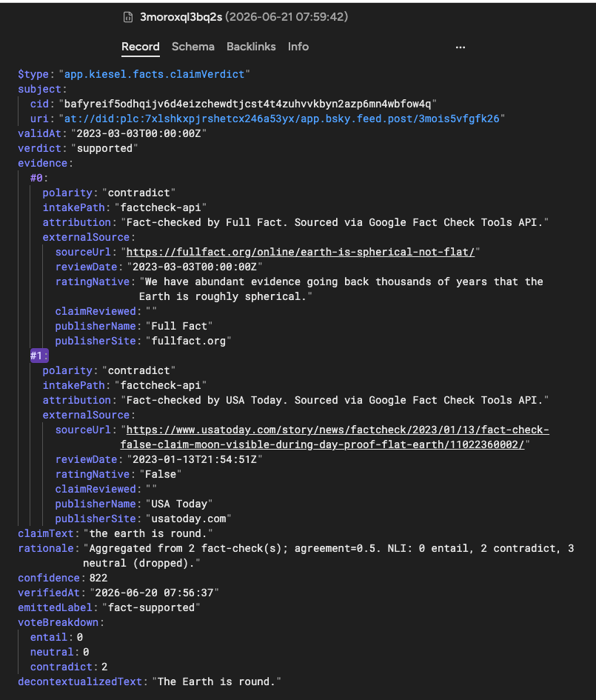Click the $type key label
This screenshot has width=596, height=700.
point(33,74)
